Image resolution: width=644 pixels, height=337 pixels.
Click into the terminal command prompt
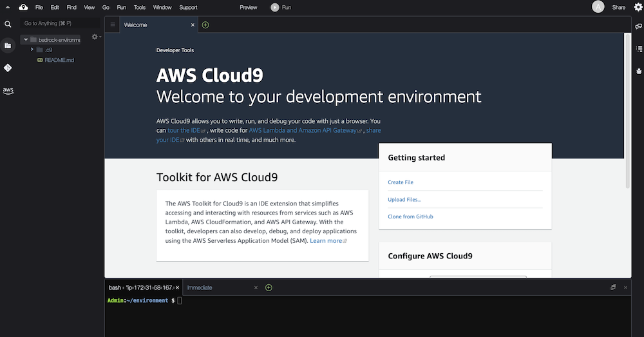180,300
